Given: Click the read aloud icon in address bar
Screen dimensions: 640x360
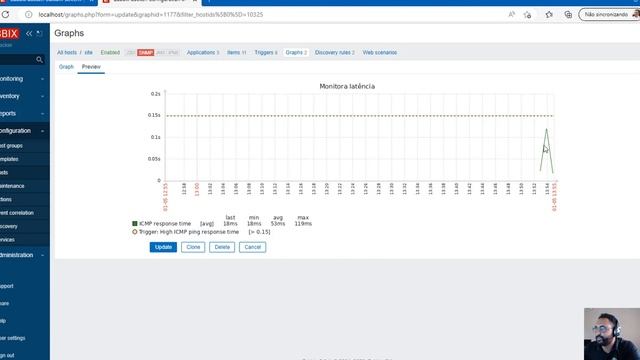Looking at the screenshot, I should pos(511,14).
